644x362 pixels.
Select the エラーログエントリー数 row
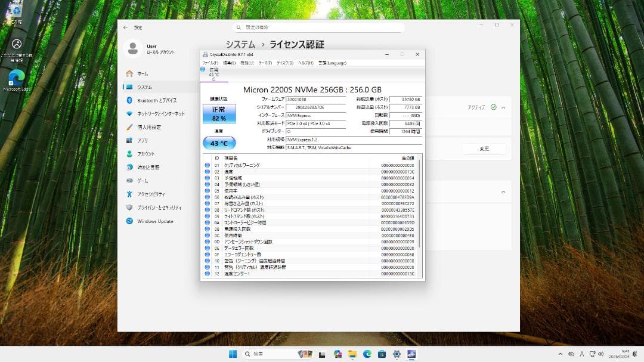coord(310,254)
